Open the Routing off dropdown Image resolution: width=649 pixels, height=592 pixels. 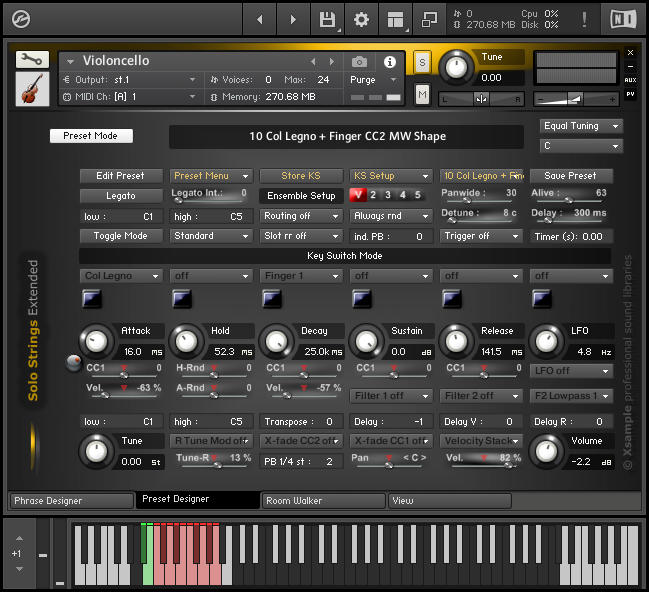pyautogui.click(x=301, y=216)
